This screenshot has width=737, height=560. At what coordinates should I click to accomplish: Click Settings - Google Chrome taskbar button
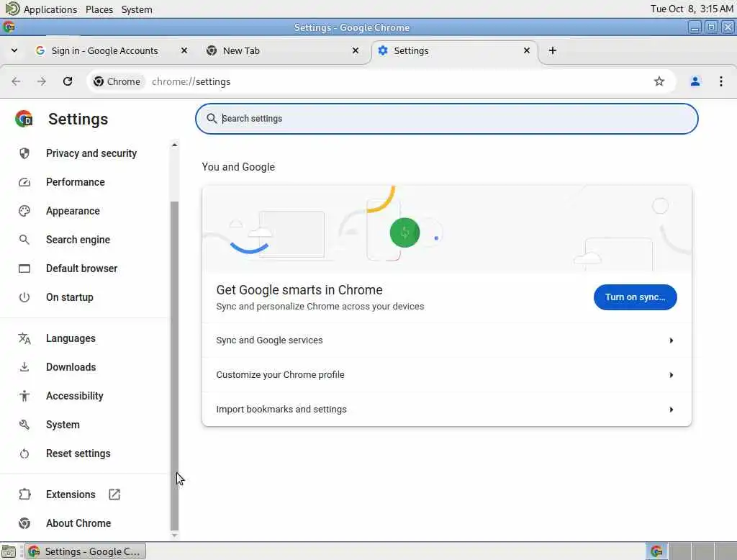(x=85, y=551)
